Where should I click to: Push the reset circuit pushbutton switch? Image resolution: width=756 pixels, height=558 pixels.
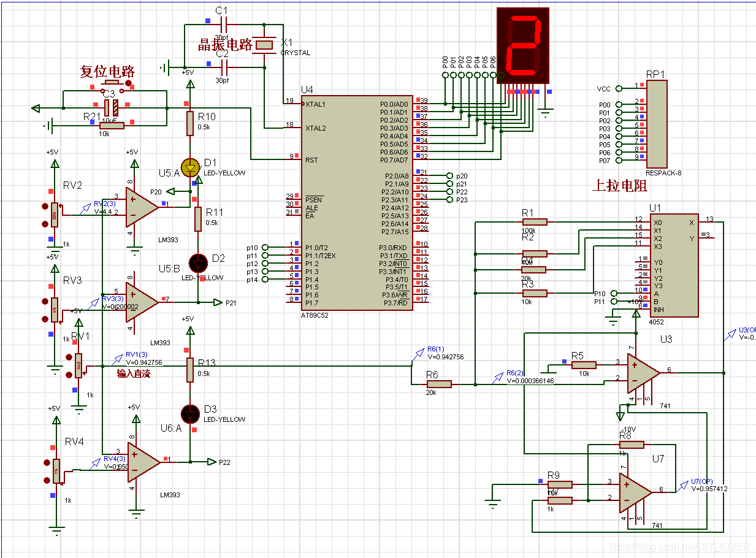(112, 83)
